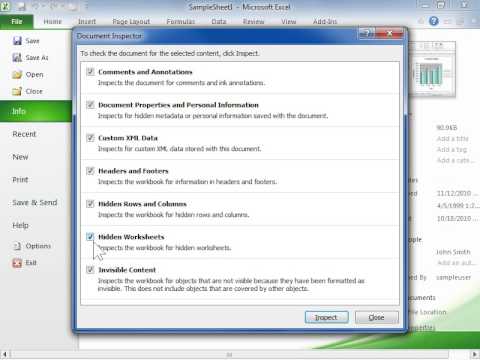Open a file via the Open folder icon
480x360 pixels.
(x=17, y=74)
